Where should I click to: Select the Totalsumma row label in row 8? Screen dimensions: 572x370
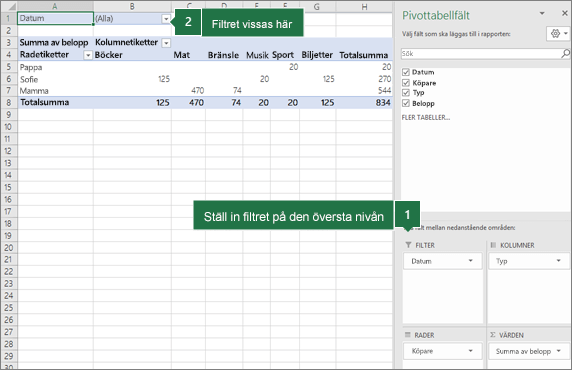(x=55, y=102)
